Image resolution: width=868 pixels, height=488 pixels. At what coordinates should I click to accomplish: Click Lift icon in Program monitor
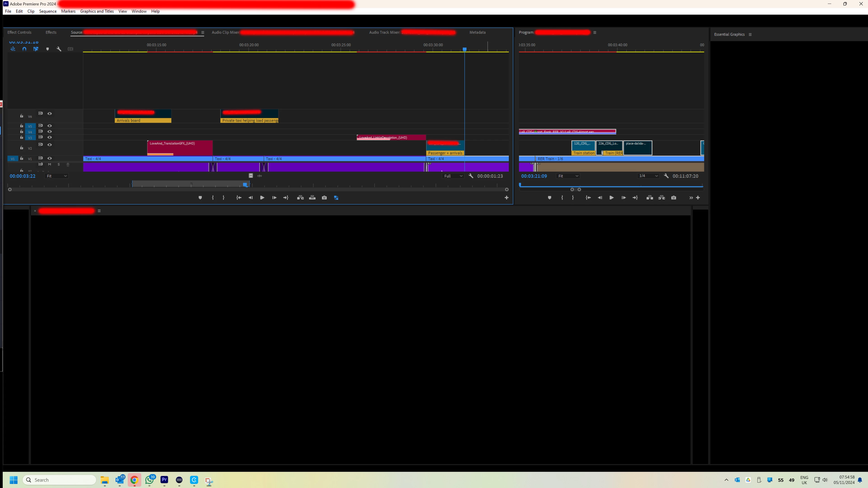coord(650,198)
